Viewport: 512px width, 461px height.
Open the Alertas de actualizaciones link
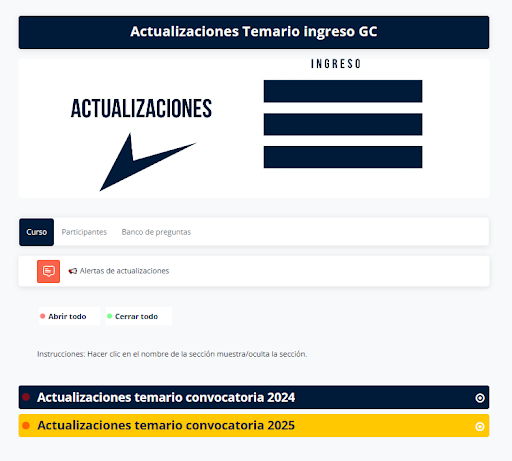coord(124,271)
